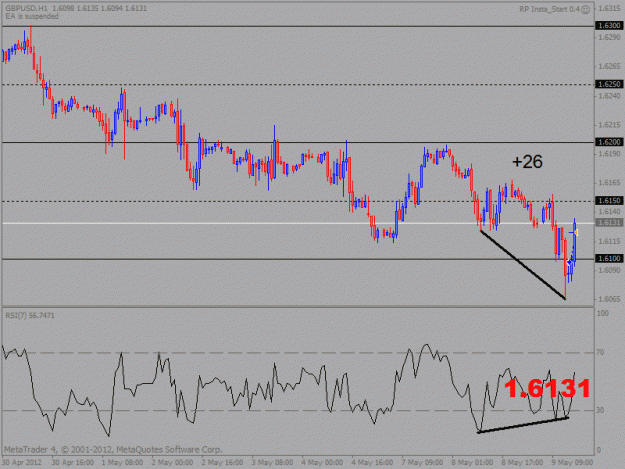
Task: Click the '2 May 00:00' time axis label
Action: (x=172, y=463)
